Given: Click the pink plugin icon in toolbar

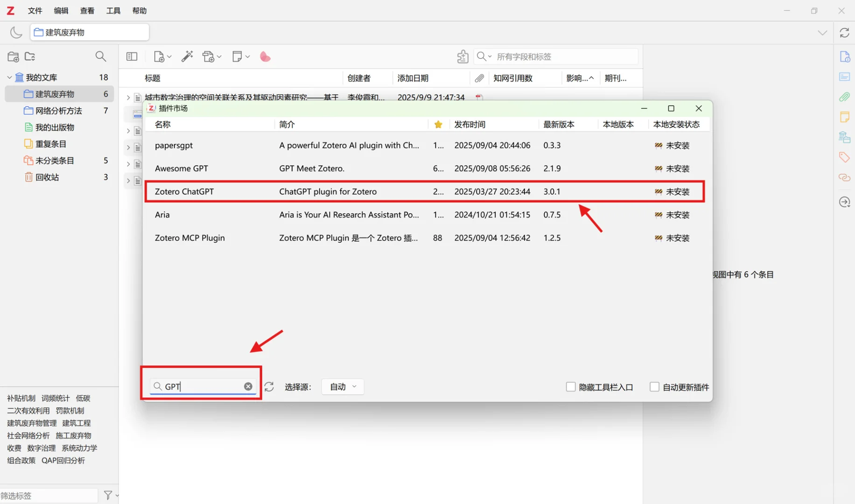Looking at the screenshot, I should point(265,56).
